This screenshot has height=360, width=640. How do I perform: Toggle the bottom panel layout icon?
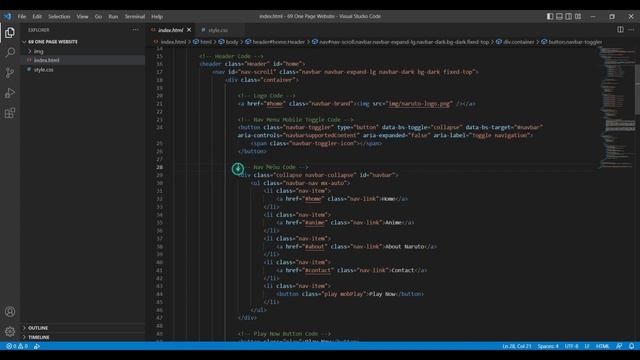coord(559,16)
